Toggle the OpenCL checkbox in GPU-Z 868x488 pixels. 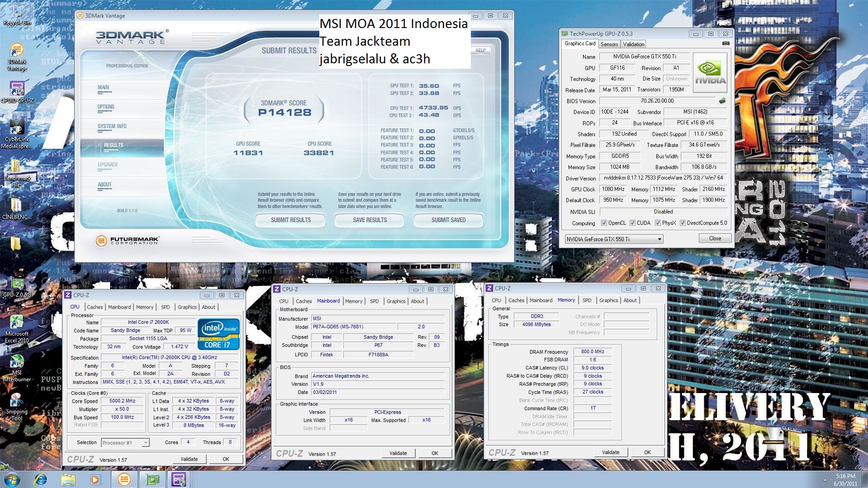coord(604,223)
